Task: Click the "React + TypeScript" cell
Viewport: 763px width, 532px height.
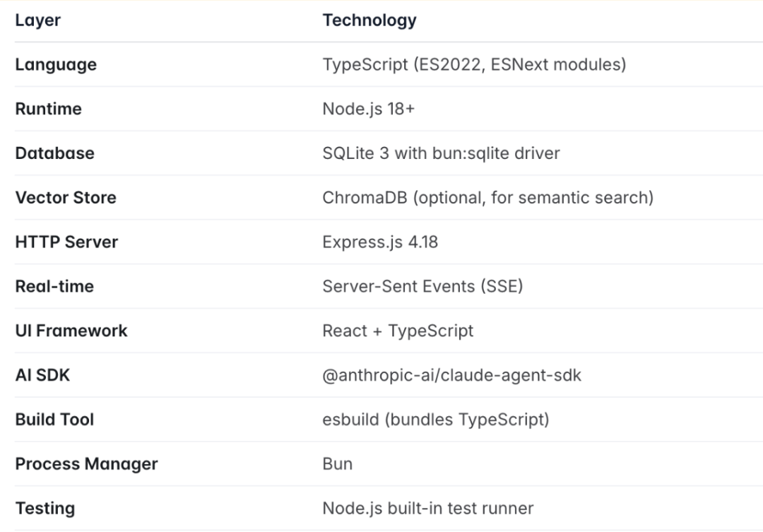Action: tap(398, 331)
